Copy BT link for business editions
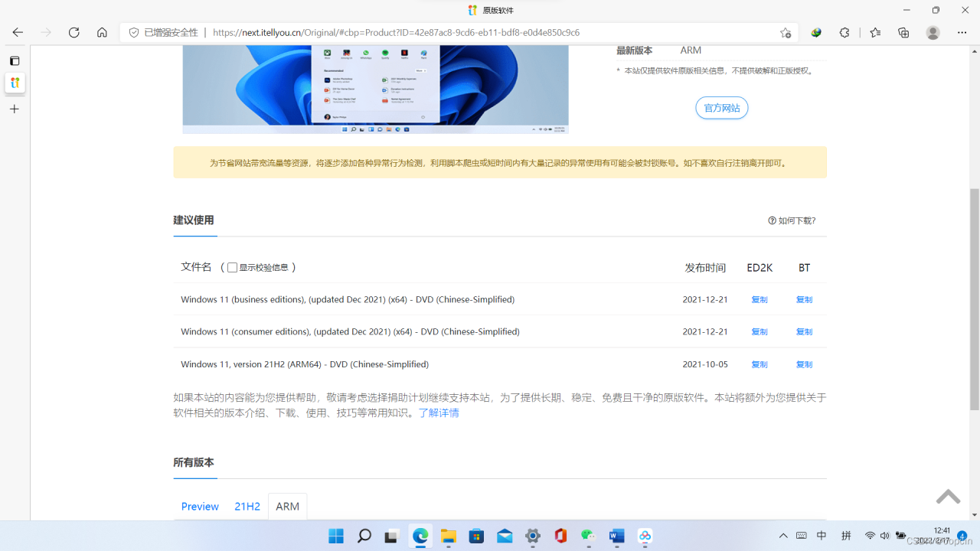The image size is (980, 551). [x=804, y=300]
